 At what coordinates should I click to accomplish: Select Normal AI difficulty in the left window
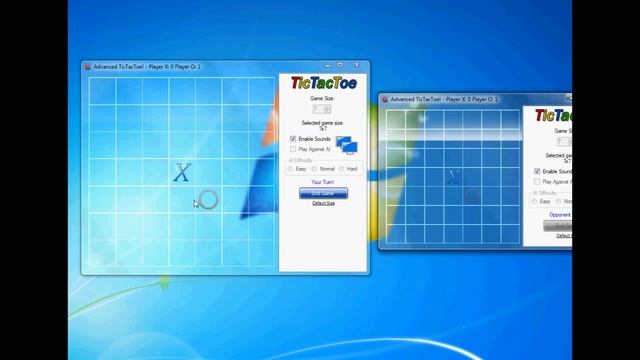tap(314, 169)
